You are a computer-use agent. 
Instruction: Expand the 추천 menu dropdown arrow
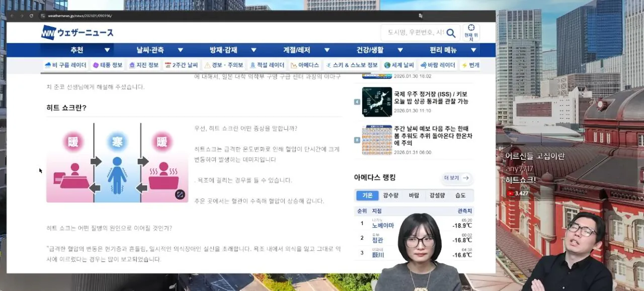[107, 50]
